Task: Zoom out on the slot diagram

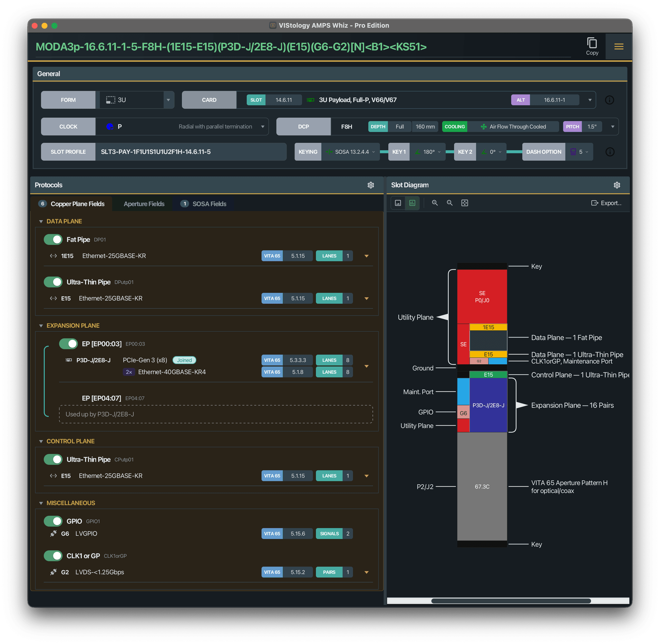Action: click(449, 203)
